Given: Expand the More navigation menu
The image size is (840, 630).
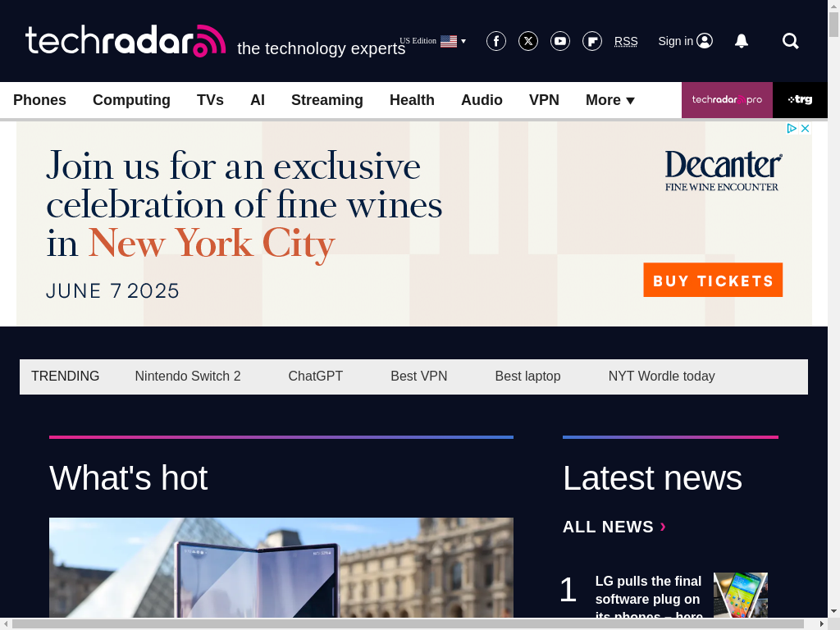Looking at the screenshot, I should coord(609,100).
